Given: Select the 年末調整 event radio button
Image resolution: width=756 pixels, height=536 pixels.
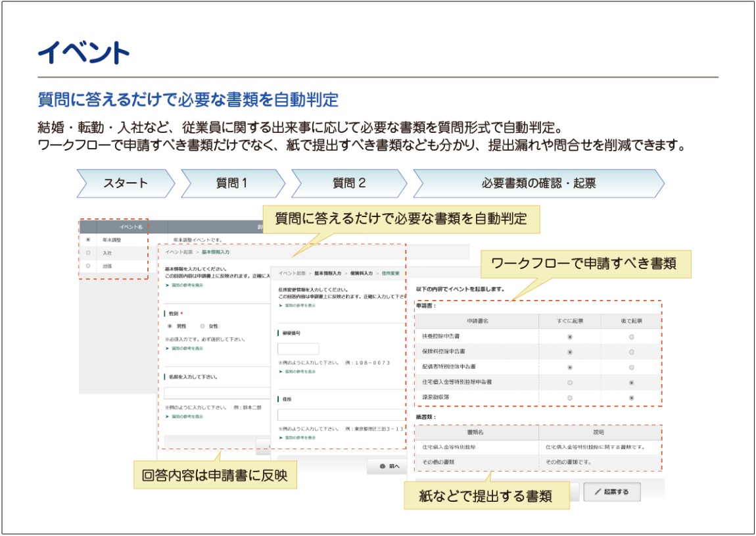Looking at the screenshot, I should coord(89,240).
